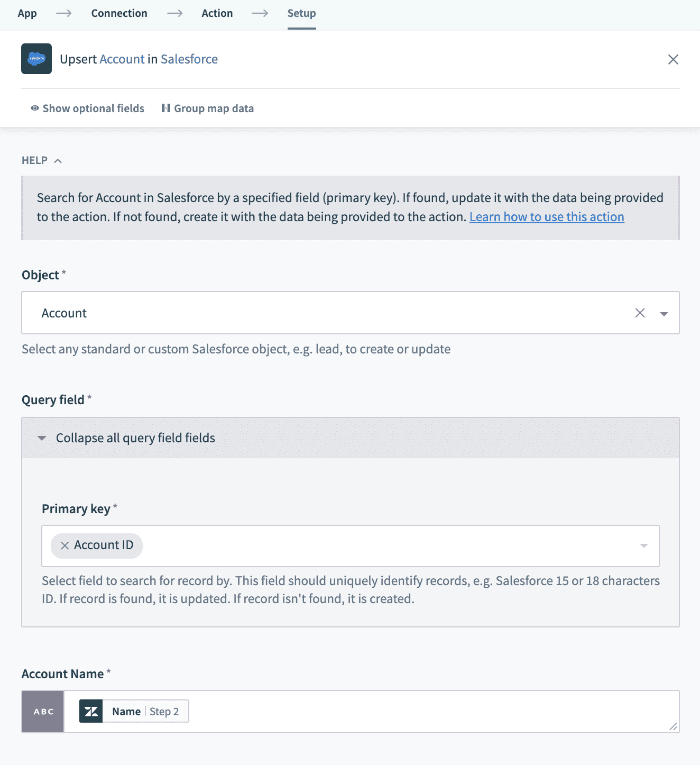This screenshot has height=765, width=700.
Task: Toggle Show optional fields eye icon
Action: pyautogui.click(x=35, y=108)
